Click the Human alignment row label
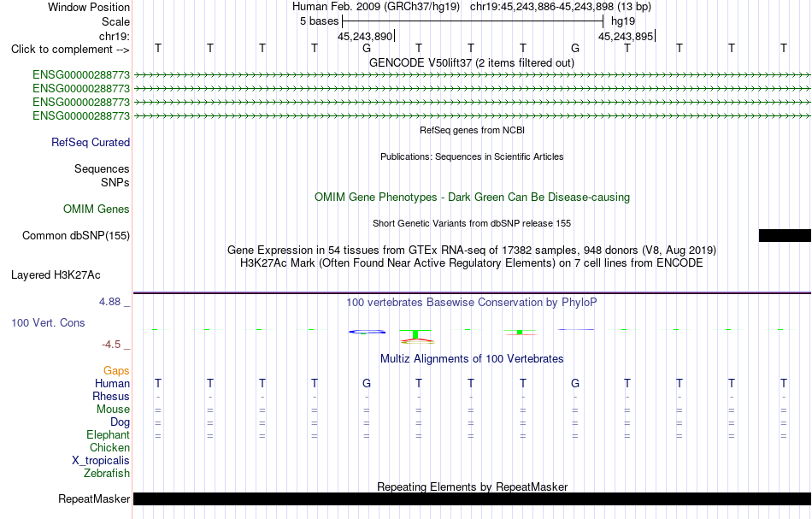The width and height of the screenshot is (812, 519). click(112, 383)
